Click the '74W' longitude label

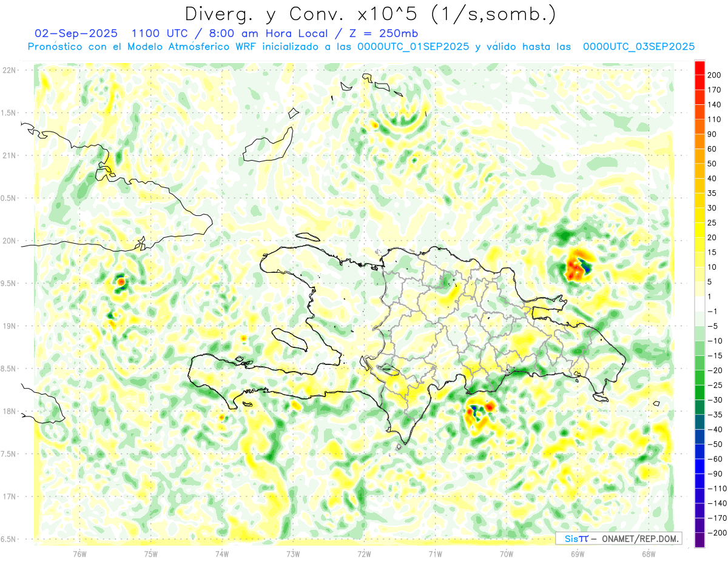pos(222,554)
